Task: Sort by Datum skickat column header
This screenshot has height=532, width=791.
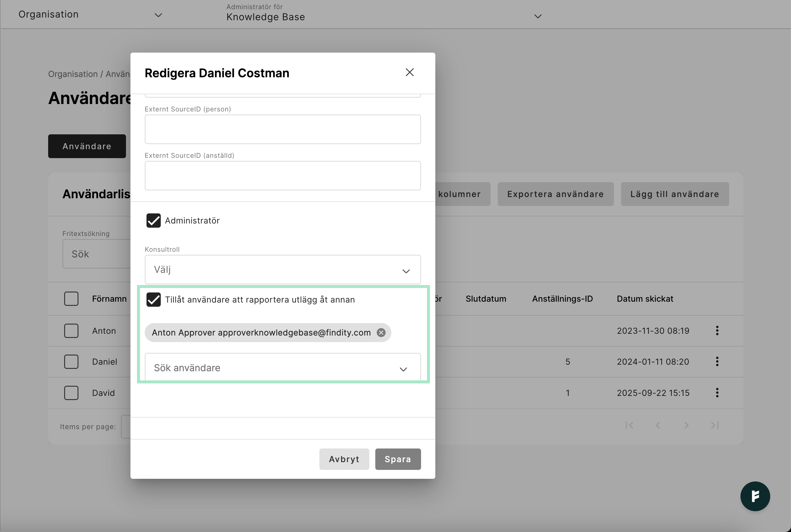Action: coord(645,299)
